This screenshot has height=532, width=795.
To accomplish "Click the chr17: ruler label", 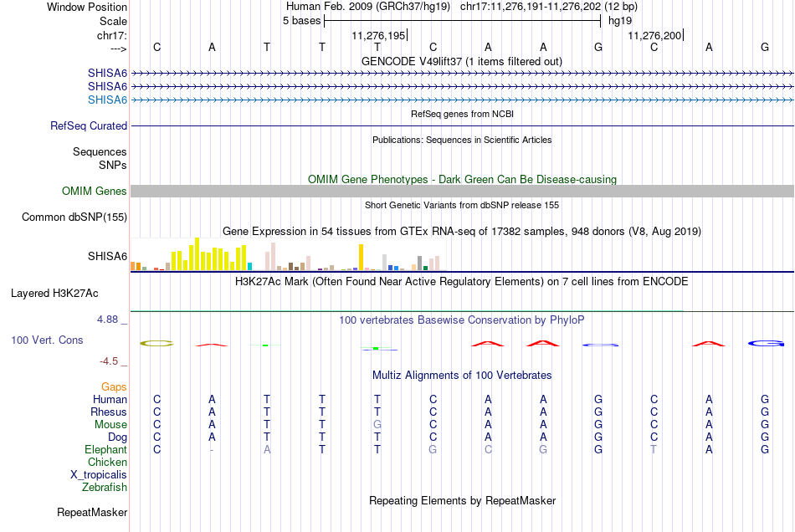I will 111,35.
